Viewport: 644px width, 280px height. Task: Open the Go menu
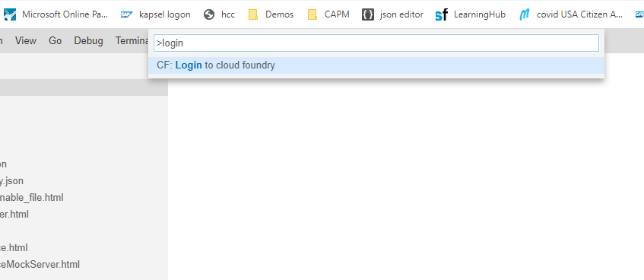click(x=55, y=40)
